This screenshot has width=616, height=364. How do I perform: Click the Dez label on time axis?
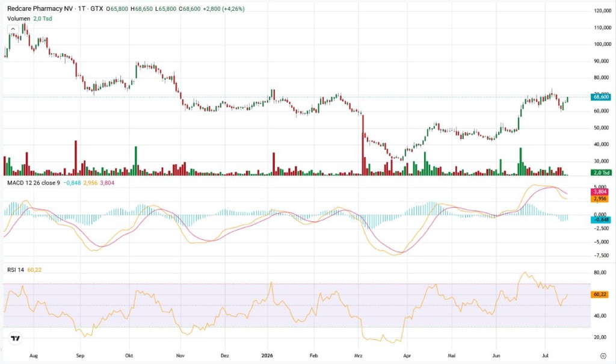coord(225,356)
